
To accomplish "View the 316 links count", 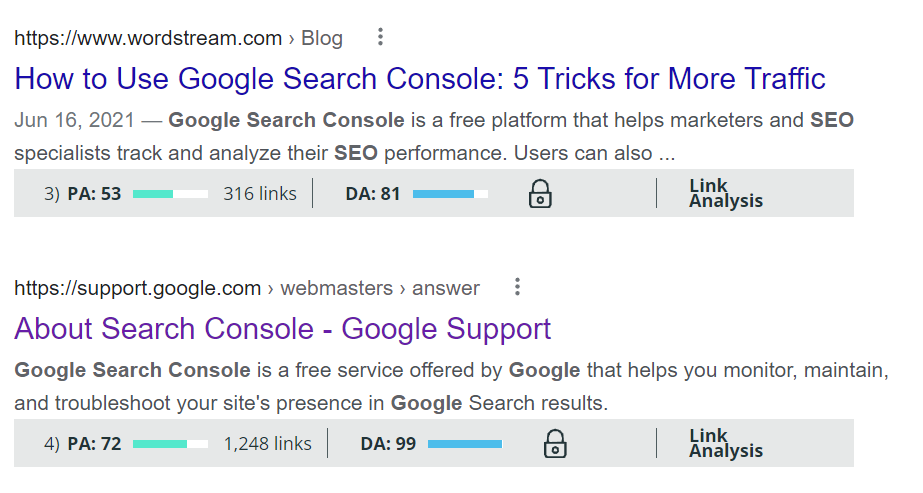I will 260,194.
